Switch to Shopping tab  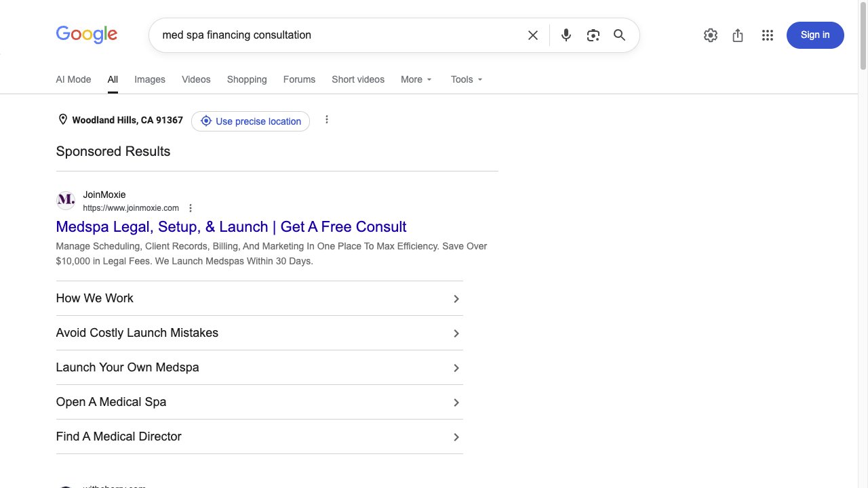point(247,79)
